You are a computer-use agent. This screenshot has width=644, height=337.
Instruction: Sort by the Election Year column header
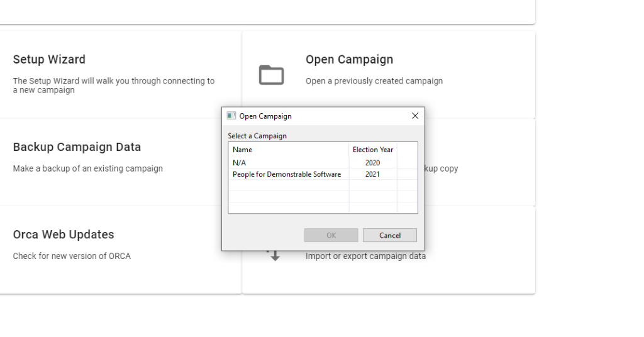click(x=372, y=150)
